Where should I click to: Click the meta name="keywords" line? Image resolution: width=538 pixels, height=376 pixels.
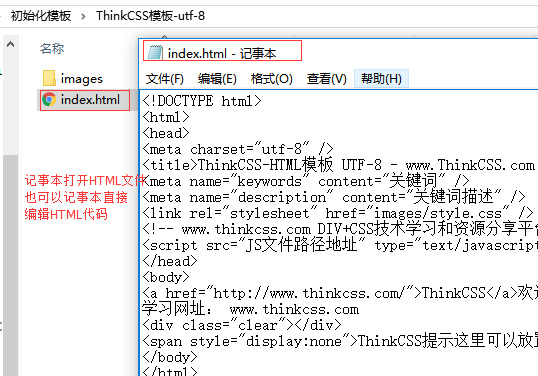click(x=306, y=181)
